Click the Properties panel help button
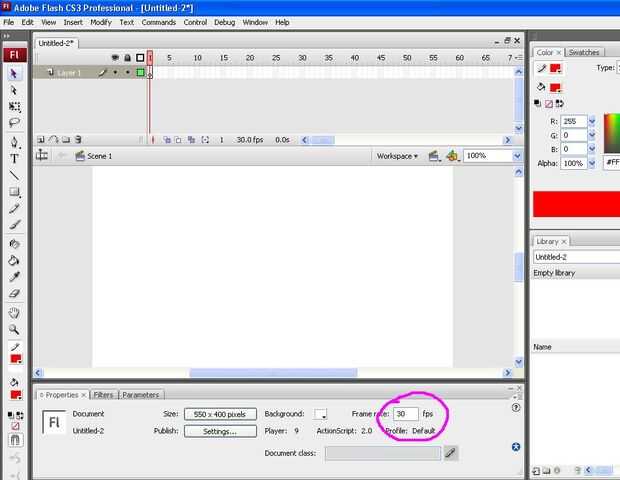 516,407
